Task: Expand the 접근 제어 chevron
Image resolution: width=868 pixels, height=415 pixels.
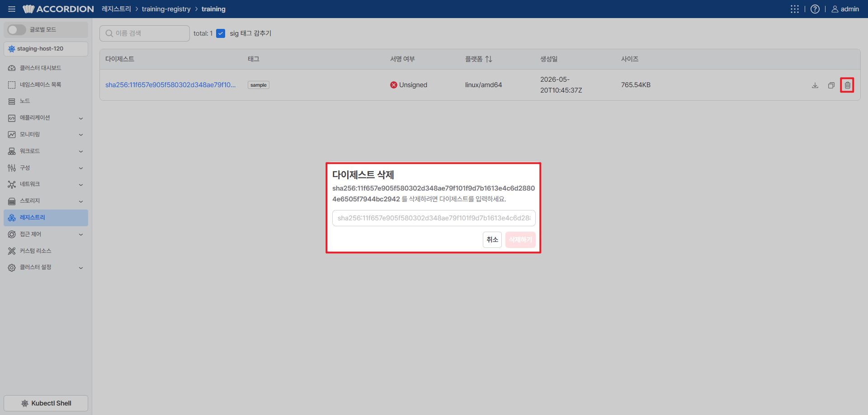Action: pos(81,234)
